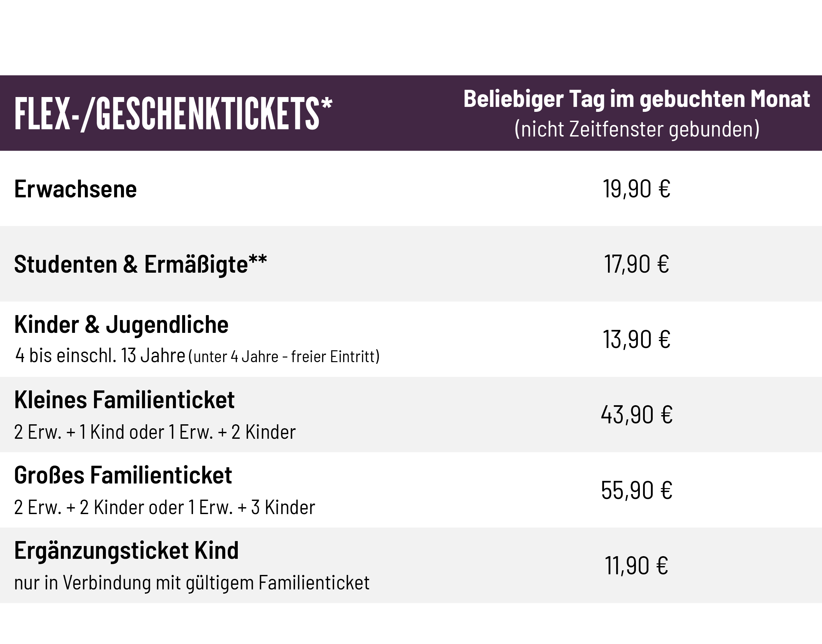Click the 13,90 € children price

coord(637,339)
